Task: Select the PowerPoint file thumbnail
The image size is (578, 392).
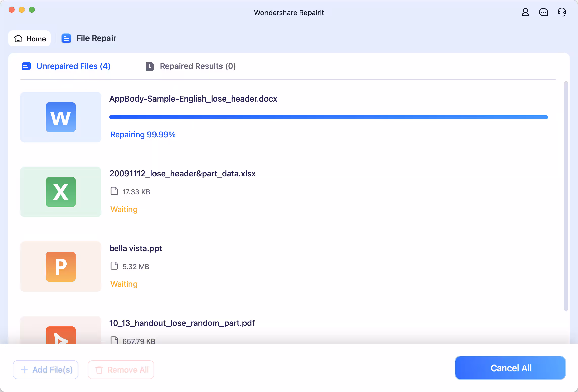Action: (x=61, y=267)
